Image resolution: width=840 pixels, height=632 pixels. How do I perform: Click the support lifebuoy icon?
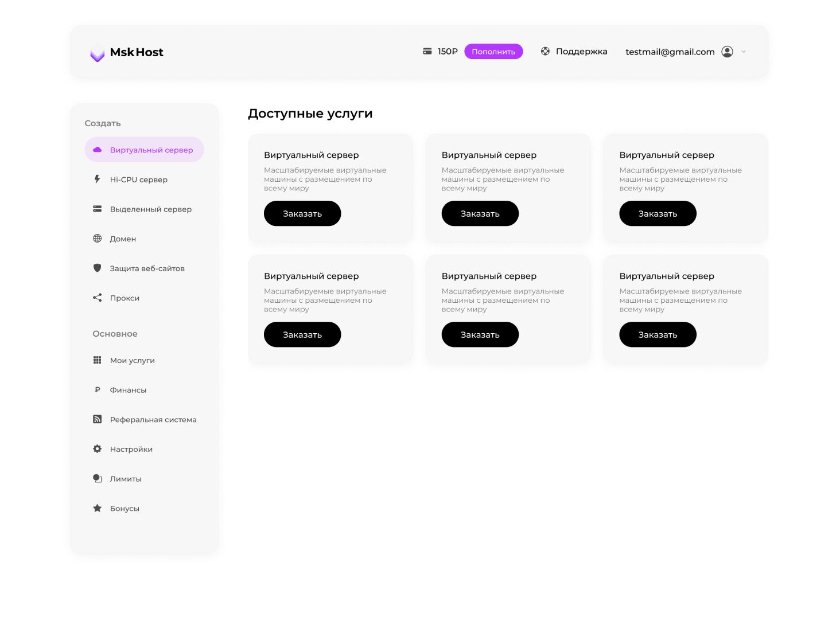[x=545, y=52]
